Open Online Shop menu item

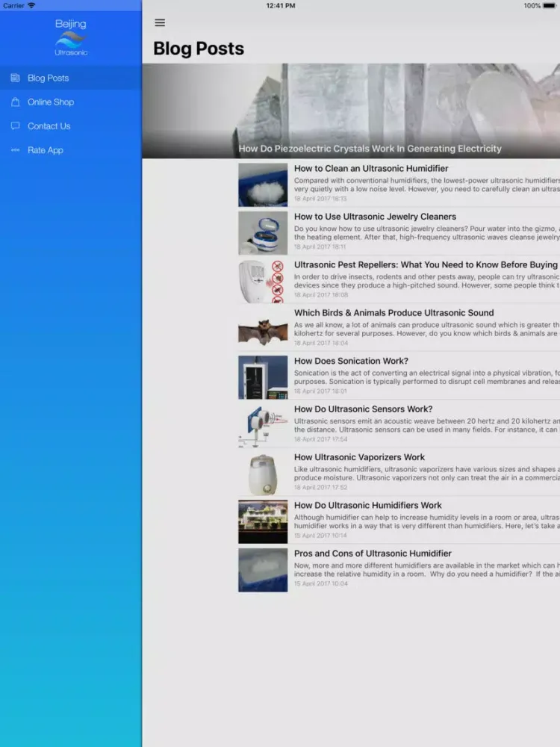pyautogui.click(x=71, y=102)
